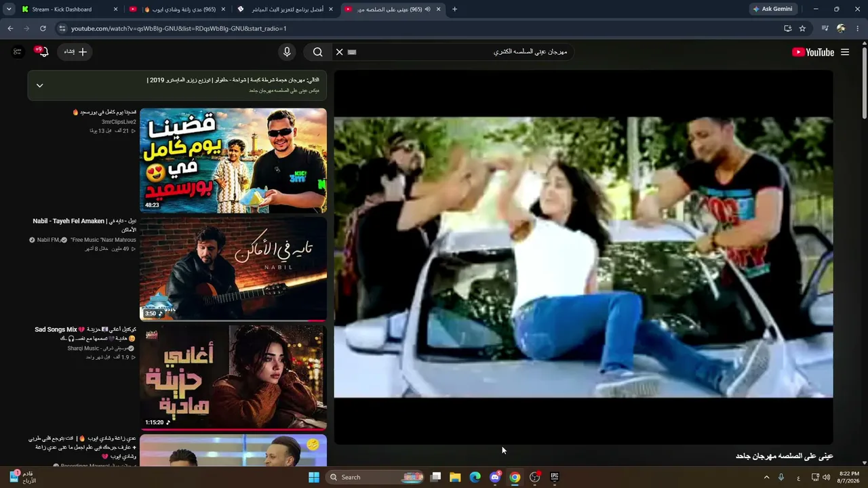This screenshot has width=868, height=488.
Task: Open Discord from the taskbar
Action: click(x=495, y=477)
